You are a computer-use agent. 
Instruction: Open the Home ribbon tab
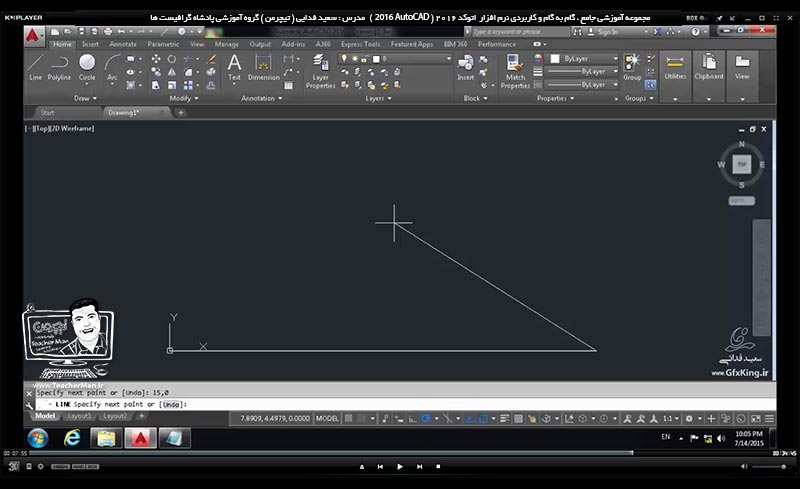[62, 44]
